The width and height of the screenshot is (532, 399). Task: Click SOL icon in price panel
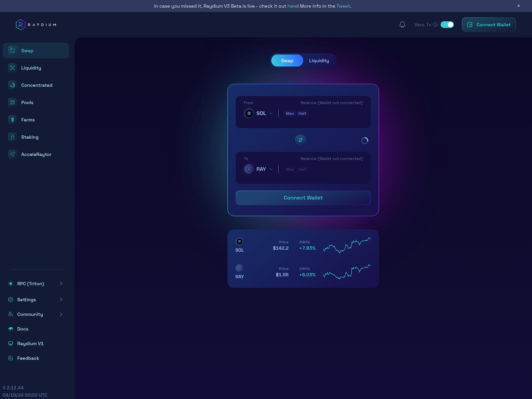coord(239,241)
